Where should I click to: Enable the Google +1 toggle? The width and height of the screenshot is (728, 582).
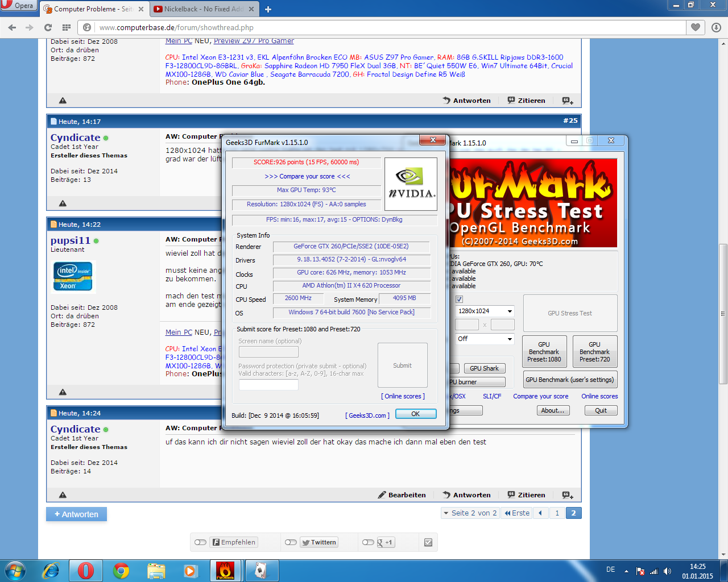coord(368,542)
